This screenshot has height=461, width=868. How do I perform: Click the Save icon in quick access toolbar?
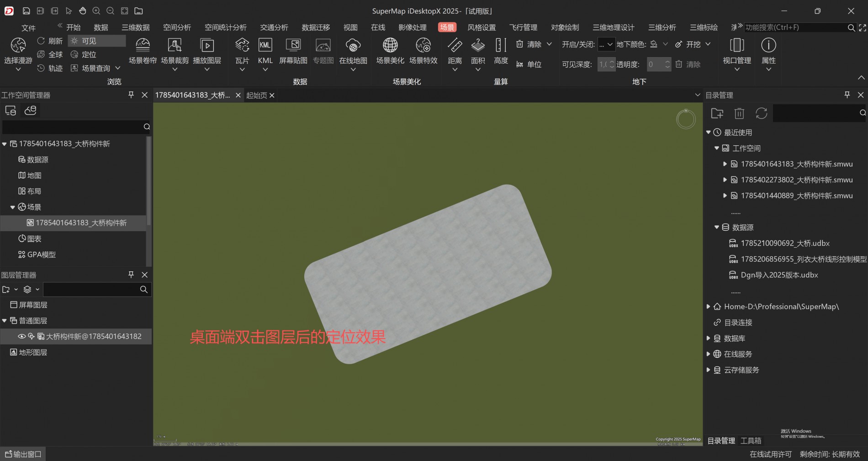pos(26,11)
